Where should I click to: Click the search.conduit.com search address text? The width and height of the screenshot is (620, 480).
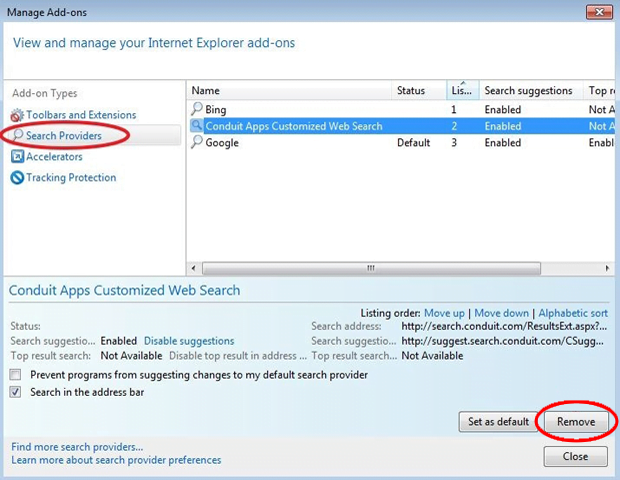pos(504,327)
